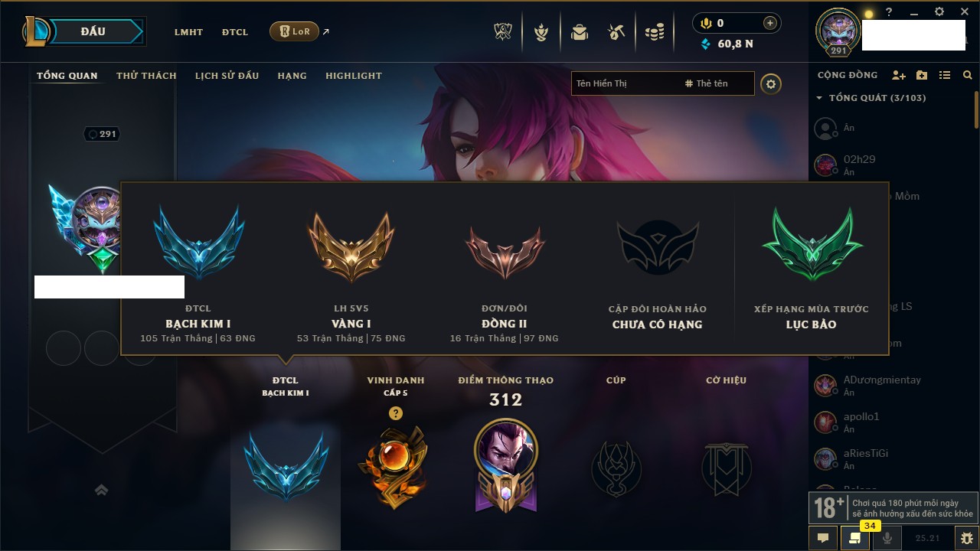
Task: Toggle the chat window icon
Action: 823,538
